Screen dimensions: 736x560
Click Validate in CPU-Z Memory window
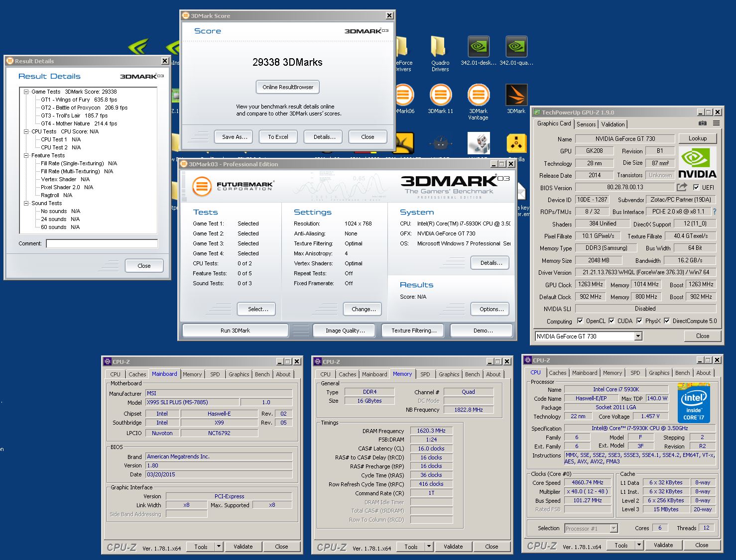[453, 547]
